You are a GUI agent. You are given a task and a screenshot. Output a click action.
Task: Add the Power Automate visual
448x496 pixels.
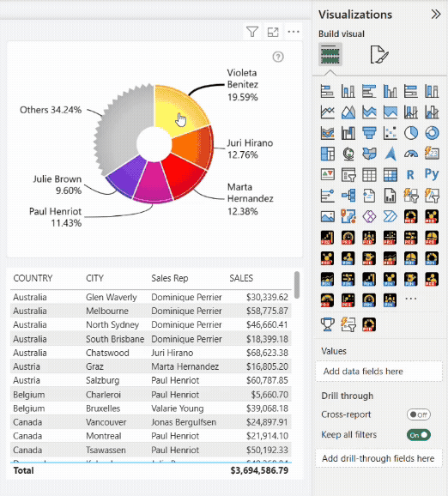[x=390, y=216]
